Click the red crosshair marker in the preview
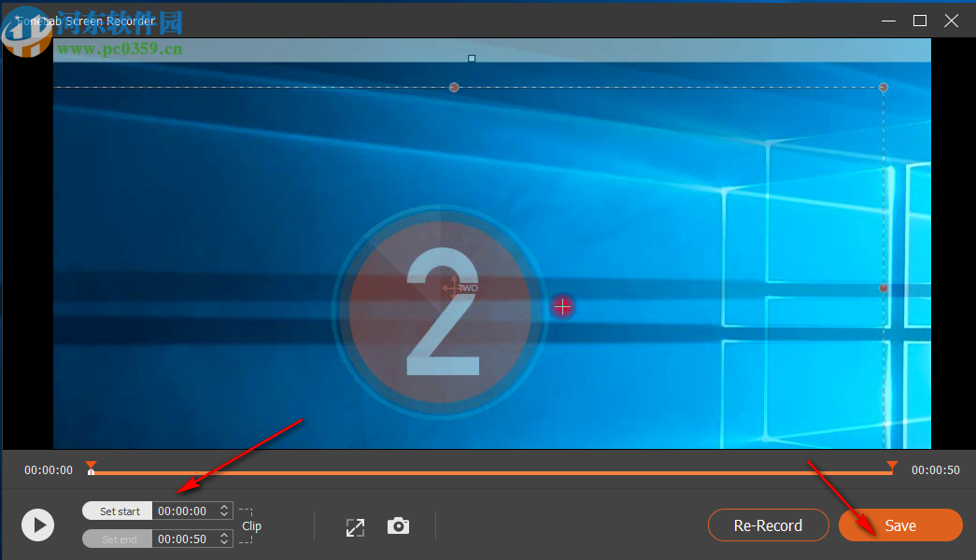The height and width of the screenshot is (560, 976). coord(563,306)
